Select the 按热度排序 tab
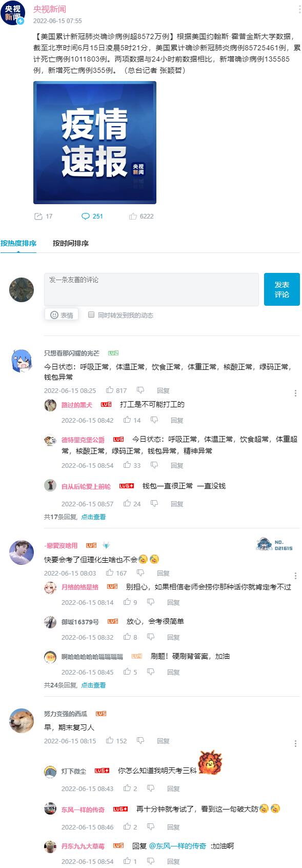The width and height of the screenshot is (302, 868). coord(18,243)
